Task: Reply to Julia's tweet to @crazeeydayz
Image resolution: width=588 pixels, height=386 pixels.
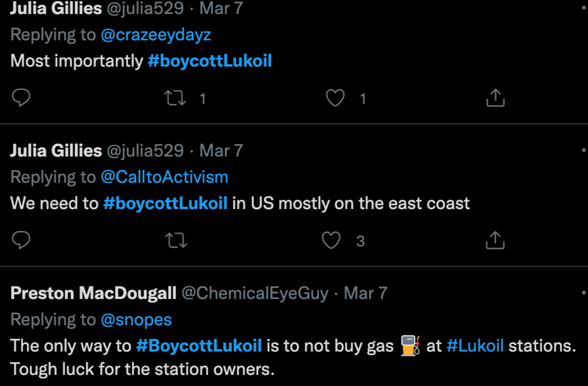Action: pos(21,98)
